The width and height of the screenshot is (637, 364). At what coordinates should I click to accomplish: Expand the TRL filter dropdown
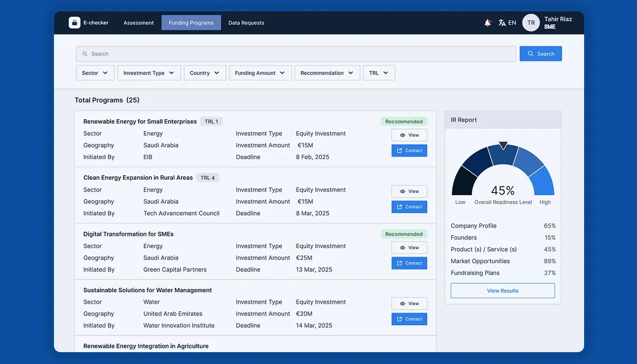click(379, 73)
